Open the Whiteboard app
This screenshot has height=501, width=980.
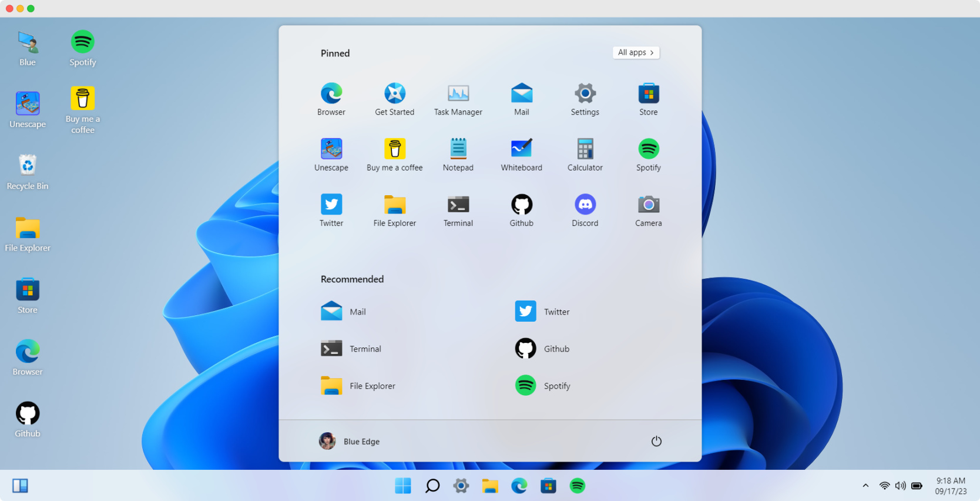[x=522, y=155]
